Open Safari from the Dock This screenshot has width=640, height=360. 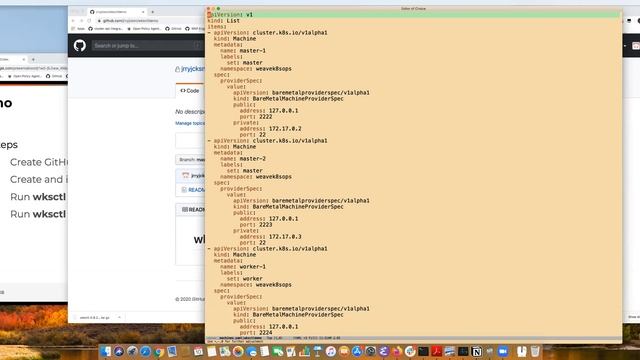(145, 351)
